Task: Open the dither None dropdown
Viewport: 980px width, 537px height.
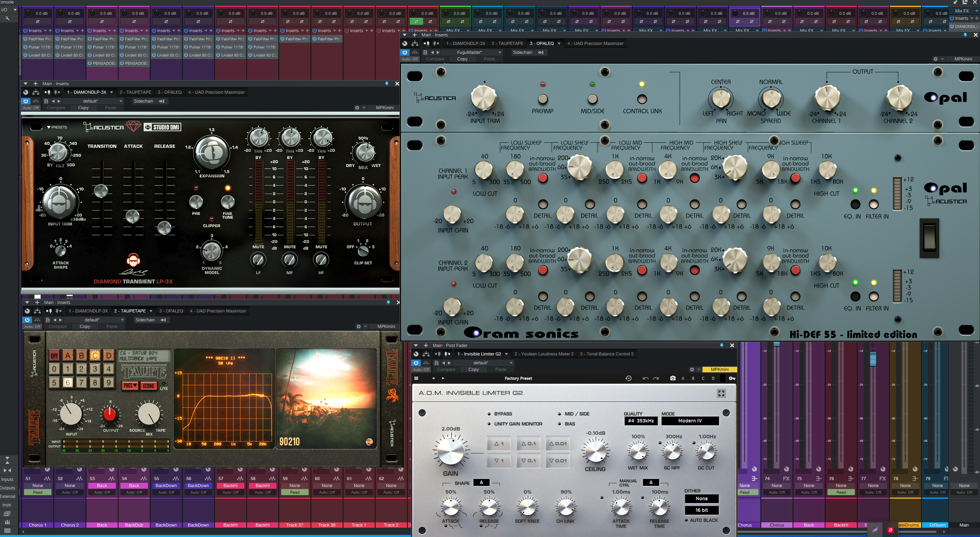Action: click(x=701, y=499)
